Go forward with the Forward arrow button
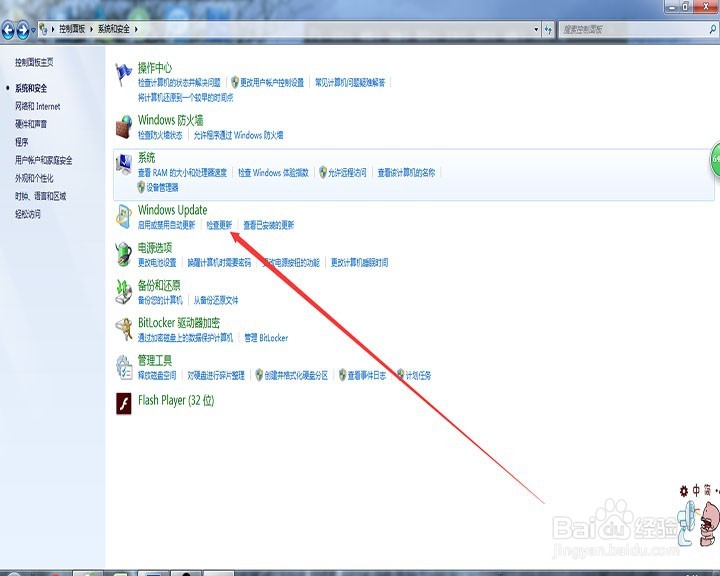Viewport: 720px width, 576px height. tap(22, 30)
